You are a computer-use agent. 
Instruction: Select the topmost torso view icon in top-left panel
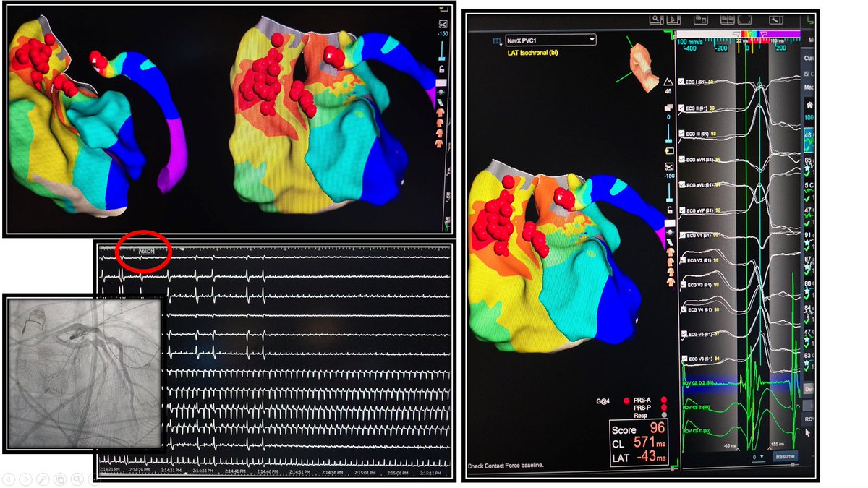click(441, 113)
